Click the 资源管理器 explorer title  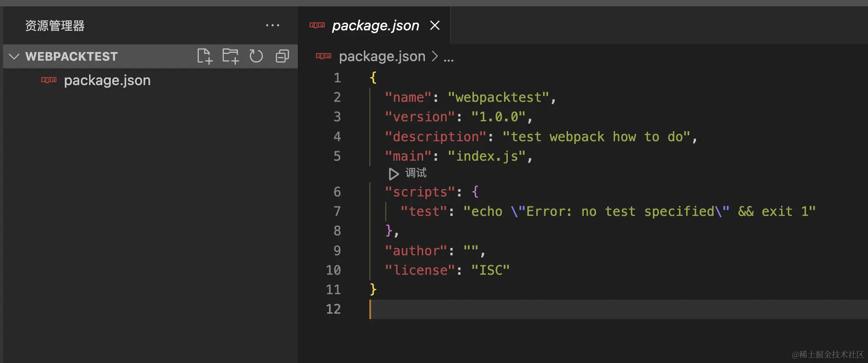coord(55,26)
